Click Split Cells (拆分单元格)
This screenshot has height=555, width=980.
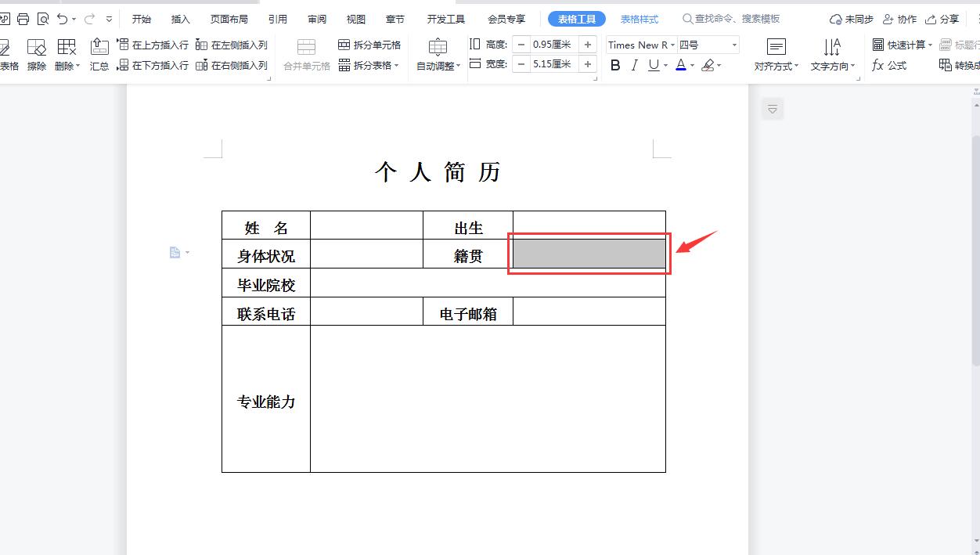[x=369, y=45]
